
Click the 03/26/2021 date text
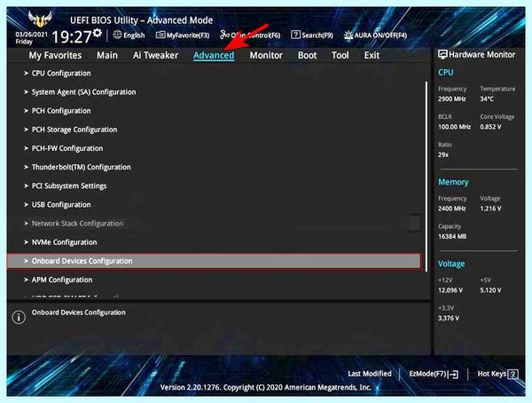(x=32, y=35)
